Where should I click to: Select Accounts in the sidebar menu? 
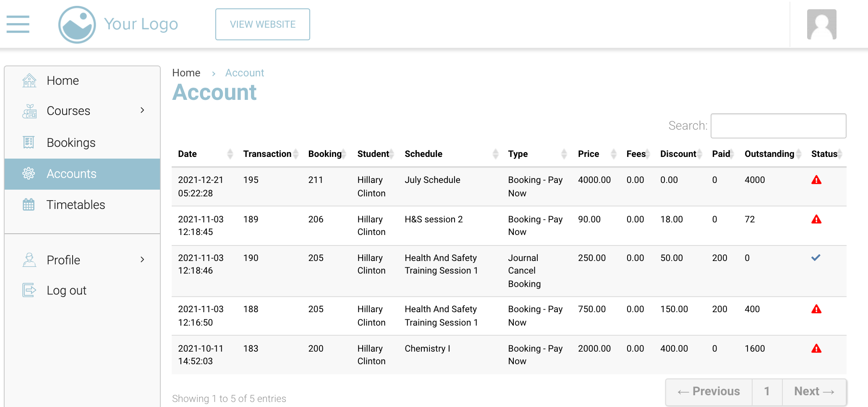pyautogui.click(x=71, y=174)
